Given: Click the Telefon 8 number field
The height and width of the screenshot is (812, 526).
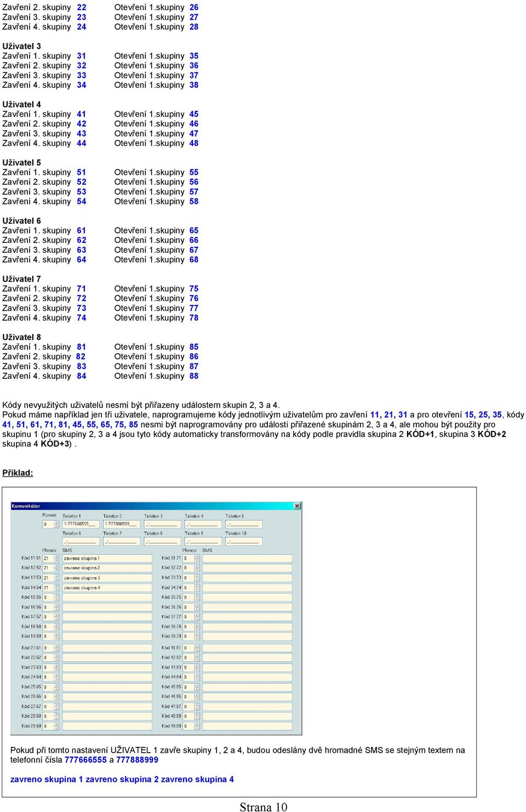Looking at the screenshot, I should tap(162, 541).
